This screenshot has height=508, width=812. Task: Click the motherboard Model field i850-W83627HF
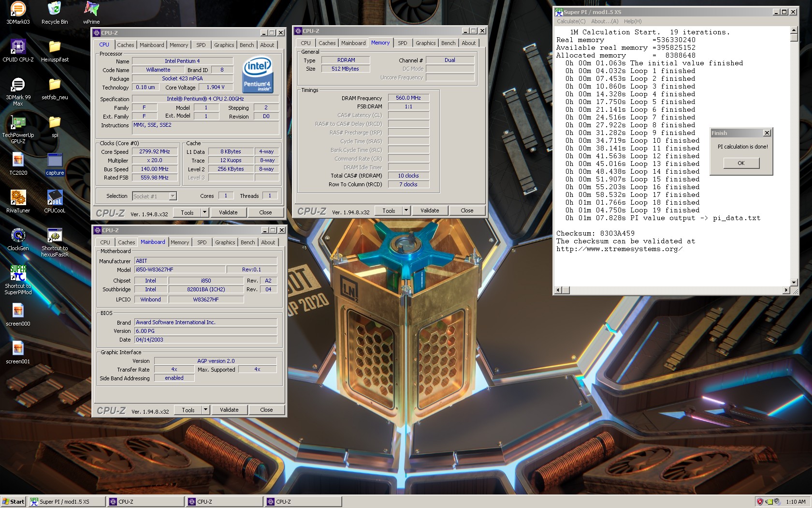[179, 269]
